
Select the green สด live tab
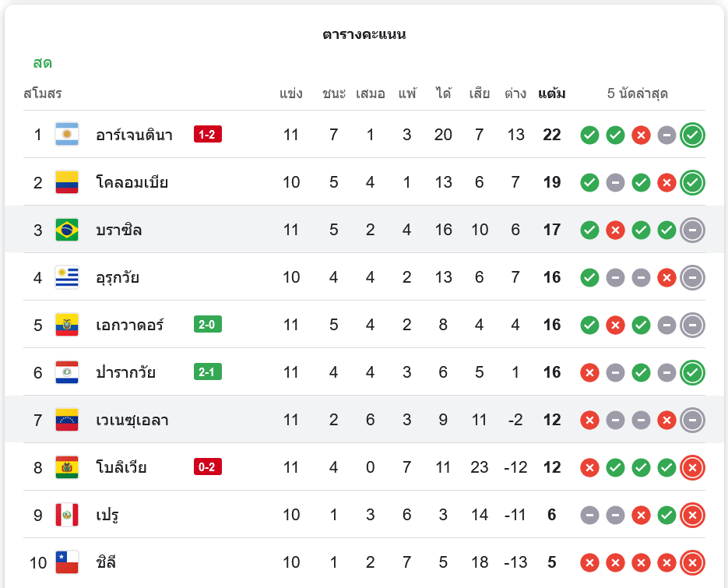point(43,63)
